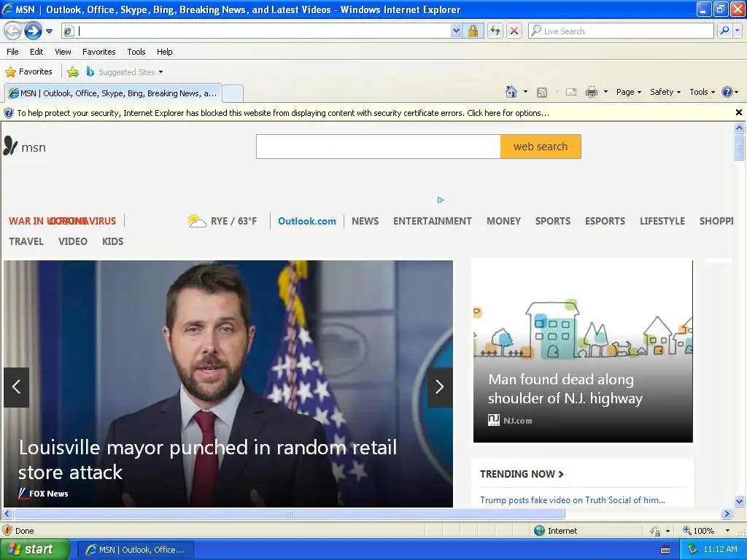Screen dimensions: 747x560
Task: Click the vertical scrollbar down arrow
Action: (739, 501)
